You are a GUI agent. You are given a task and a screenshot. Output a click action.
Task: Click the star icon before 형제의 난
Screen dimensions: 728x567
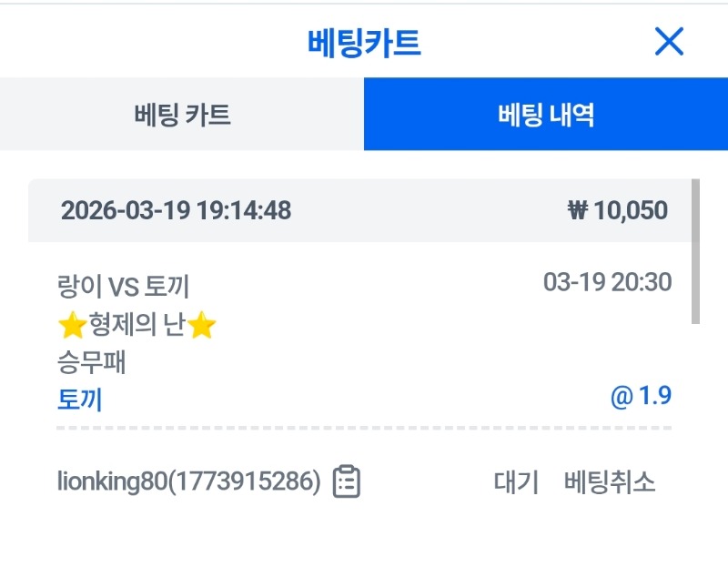(x=73, y=323)
